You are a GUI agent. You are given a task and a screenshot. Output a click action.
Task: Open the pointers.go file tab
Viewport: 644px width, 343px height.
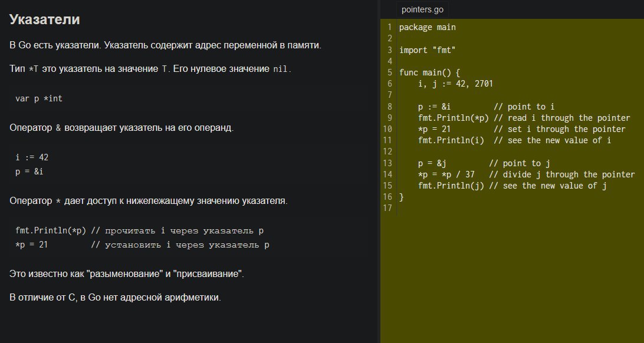click(x=422, y=9)
